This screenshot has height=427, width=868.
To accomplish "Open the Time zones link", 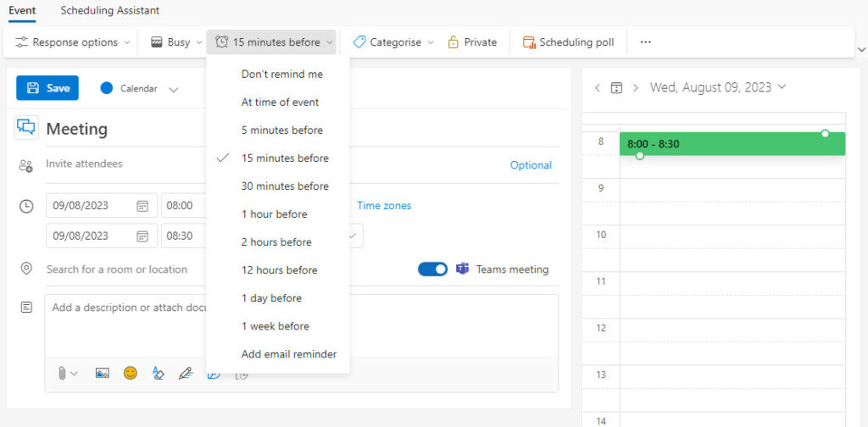I will tap(384, 206).
